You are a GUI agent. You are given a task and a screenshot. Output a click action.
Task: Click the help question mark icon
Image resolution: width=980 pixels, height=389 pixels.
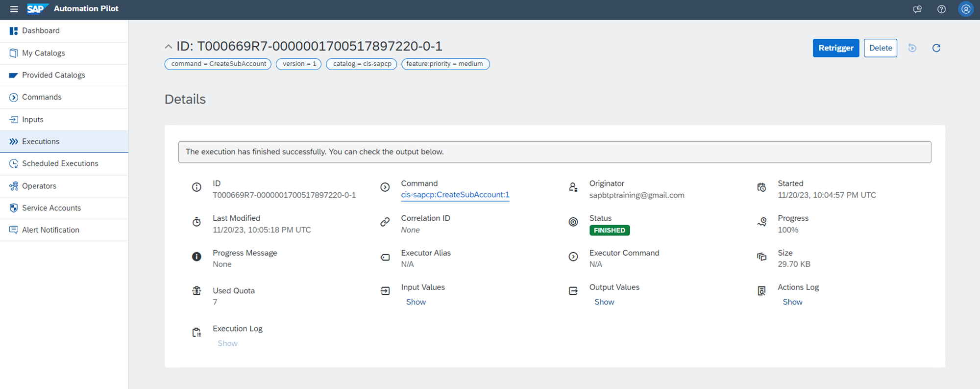point(941,9)
